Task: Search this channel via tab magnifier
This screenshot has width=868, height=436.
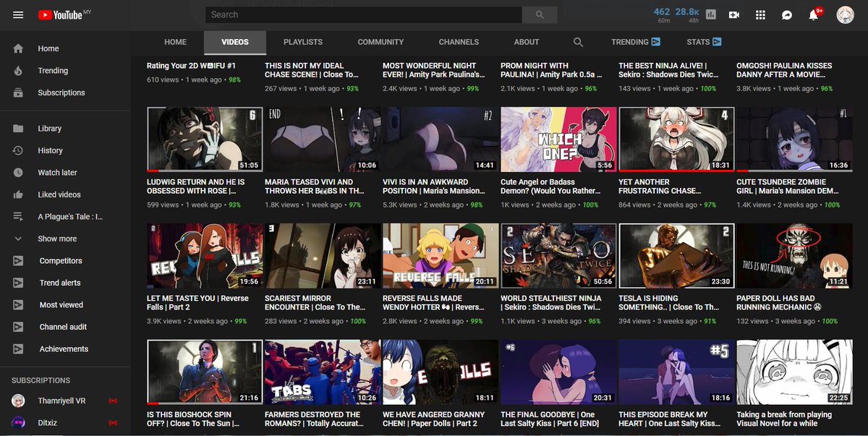Action: click(578, 42)
